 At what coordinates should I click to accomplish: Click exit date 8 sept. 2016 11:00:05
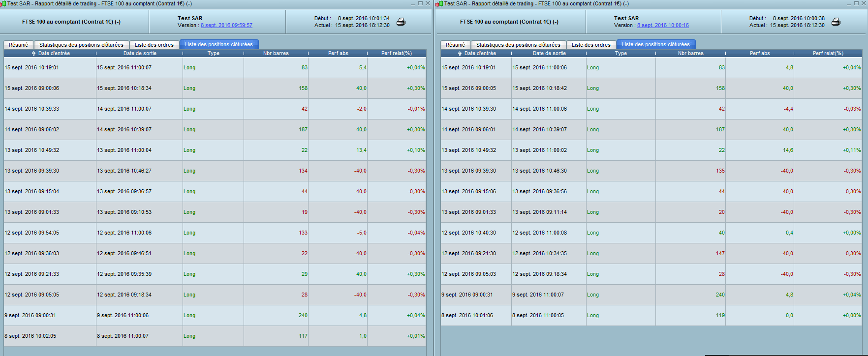tap(538, 316)
